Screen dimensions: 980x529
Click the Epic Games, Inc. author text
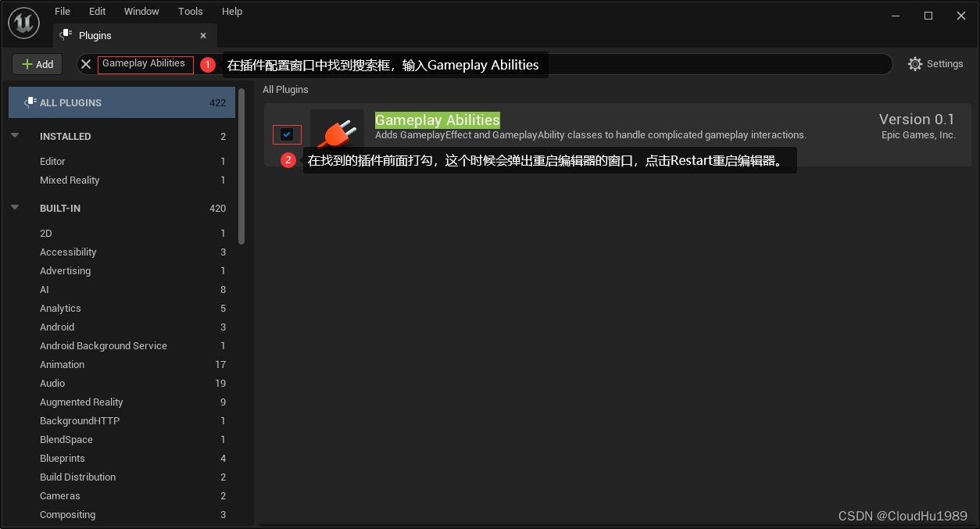pyautogui.click(x=918, y=135)
